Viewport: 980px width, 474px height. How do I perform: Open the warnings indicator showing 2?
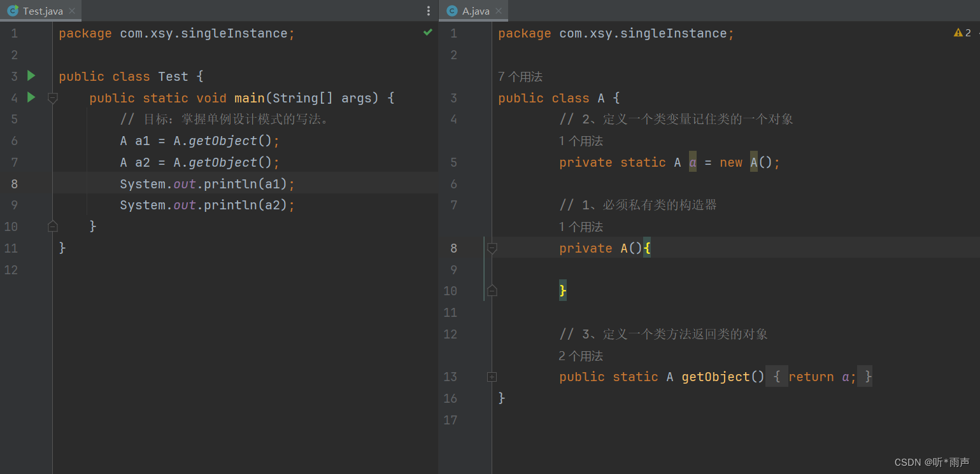point(962,32)
